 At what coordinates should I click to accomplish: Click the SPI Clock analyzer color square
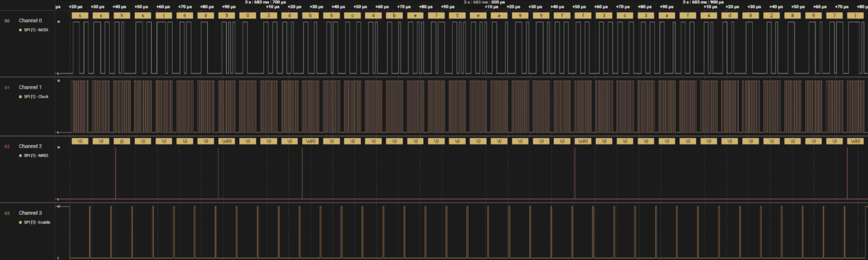20,97
